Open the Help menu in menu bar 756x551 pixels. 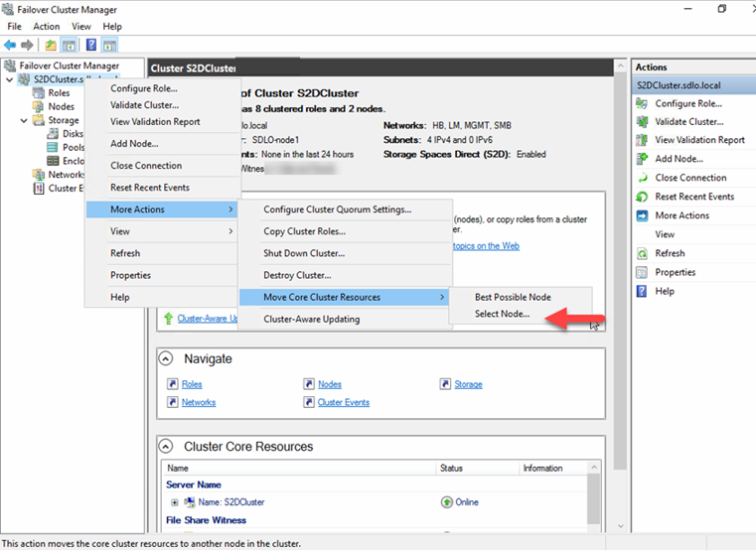coord(112,27)
